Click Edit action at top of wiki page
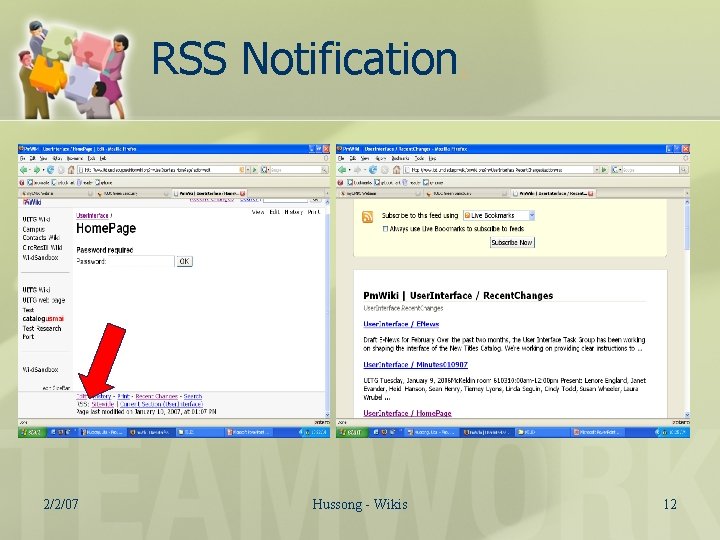 point(275,212)
